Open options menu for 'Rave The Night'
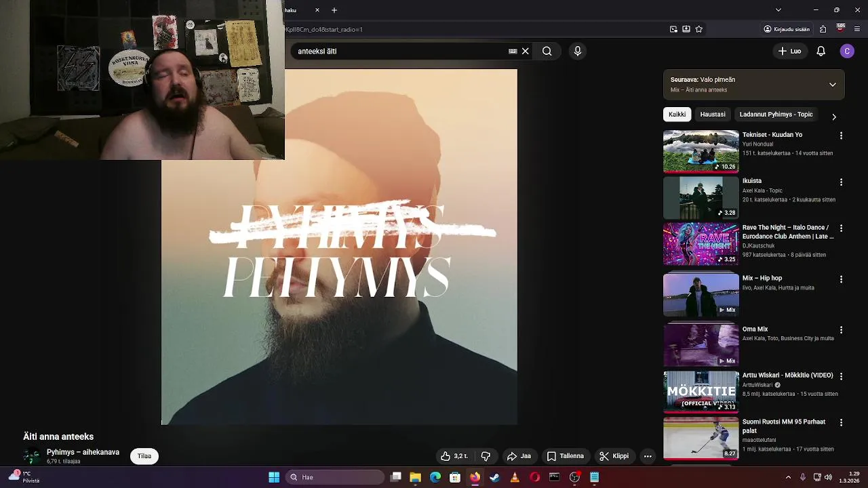The width and height of the screenshot is (868, 488). tap(841, 228)
